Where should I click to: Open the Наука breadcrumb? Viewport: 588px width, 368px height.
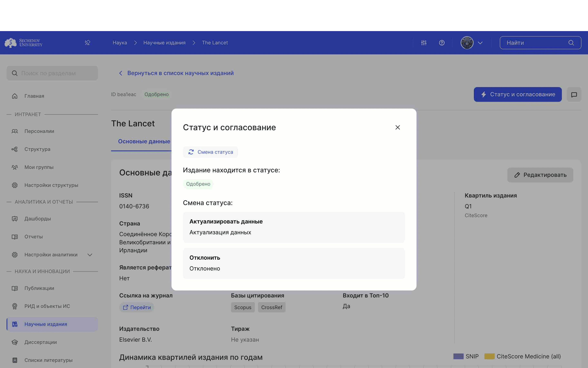pyautogui.click(x=120, y=43)
